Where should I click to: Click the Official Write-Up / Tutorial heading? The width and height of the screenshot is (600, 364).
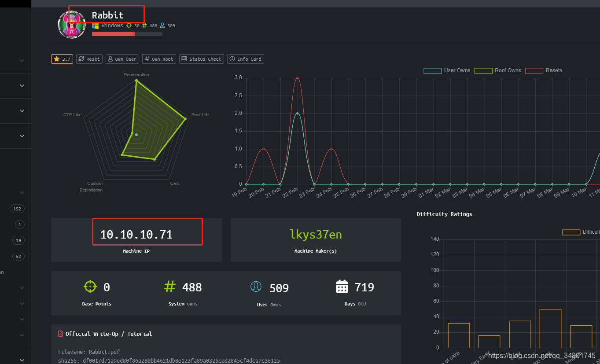pos(109,334)
